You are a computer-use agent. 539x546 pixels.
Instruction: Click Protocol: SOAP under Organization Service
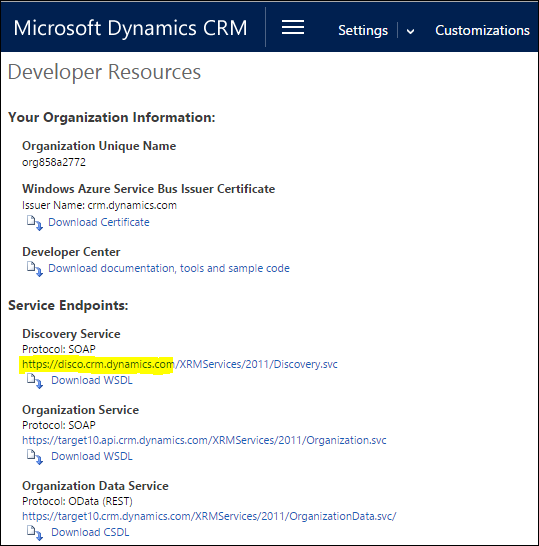(58, 425)
